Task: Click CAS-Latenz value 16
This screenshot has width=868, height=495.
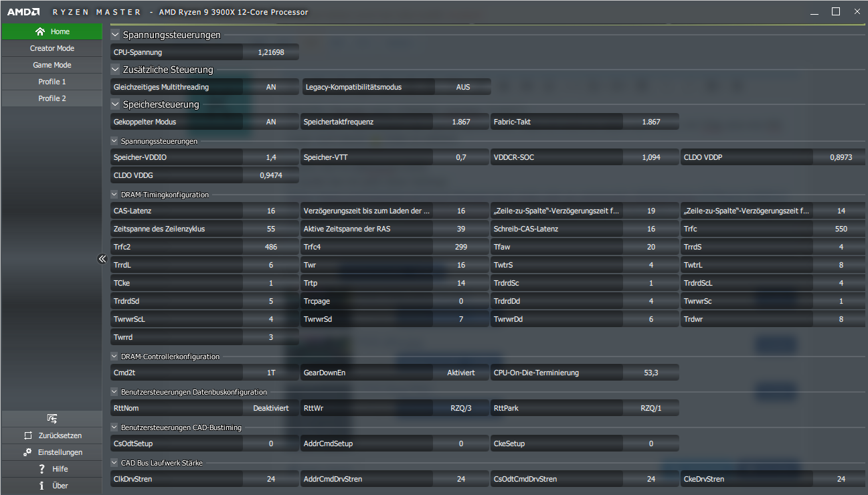Action: click(271, 211)
